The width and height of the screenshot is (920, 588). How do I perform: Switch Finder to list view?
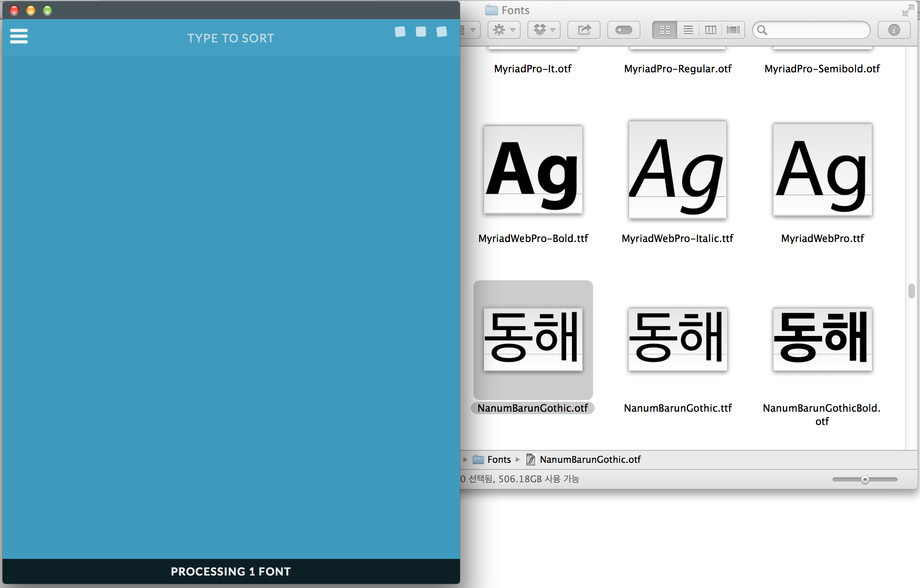click(688, 30)
